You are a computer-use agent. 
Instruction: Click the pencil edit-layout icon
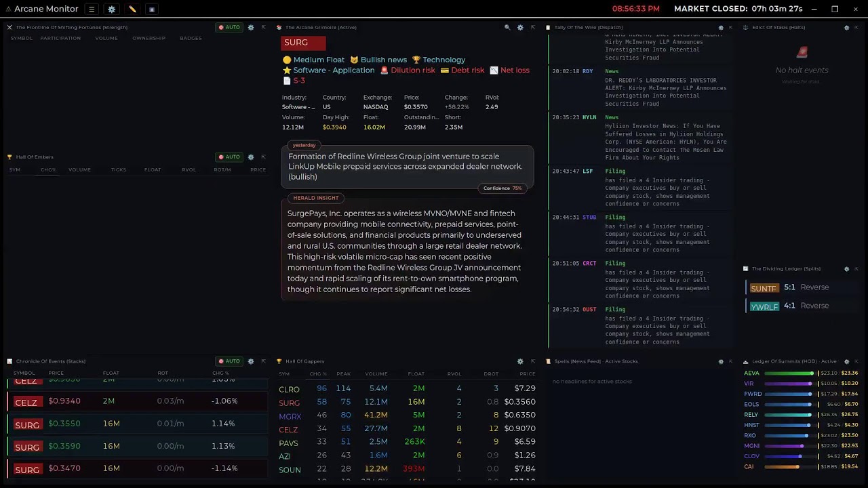pos(132,9)
